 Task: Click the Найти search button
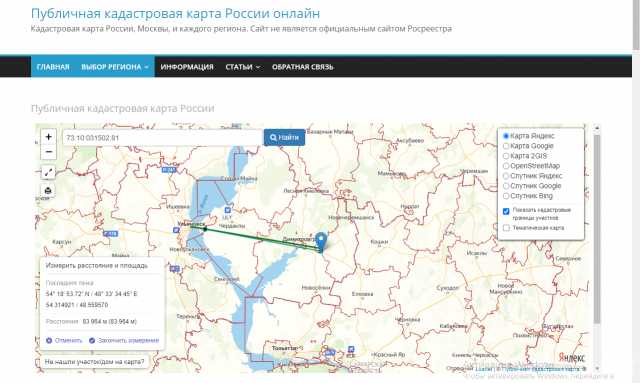(284, 138)
